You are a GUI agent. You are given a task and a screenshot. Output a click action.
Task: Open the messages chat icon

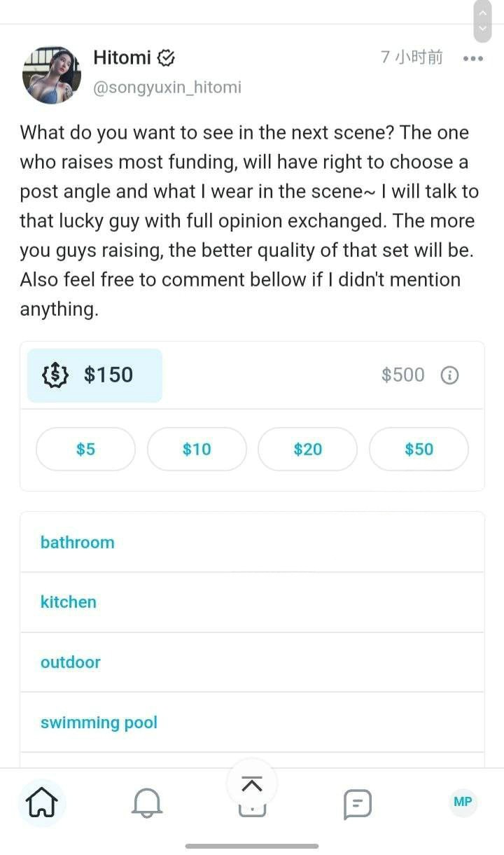point(357,804)
